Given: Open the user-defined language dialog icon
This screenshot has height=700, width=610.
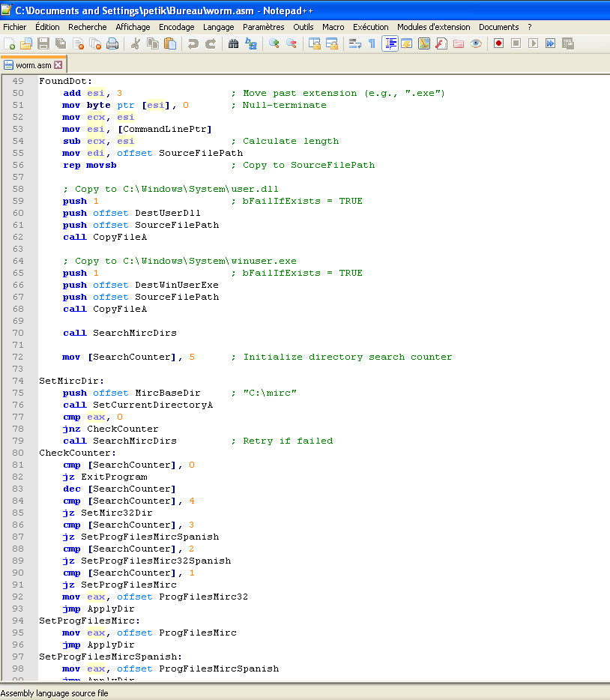Looking at the screenshot, I should point(407,43).
